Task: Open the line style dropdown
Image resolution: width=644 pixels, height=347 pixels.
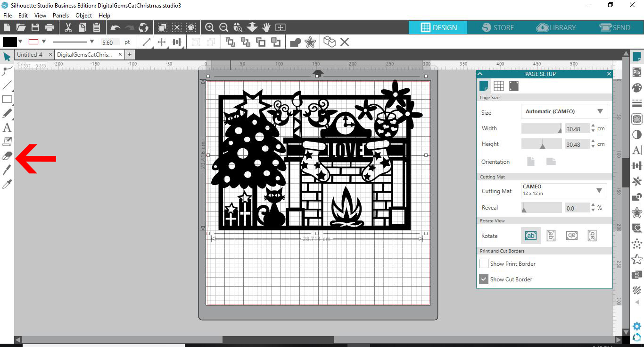Action: click(x=92, y=42)
